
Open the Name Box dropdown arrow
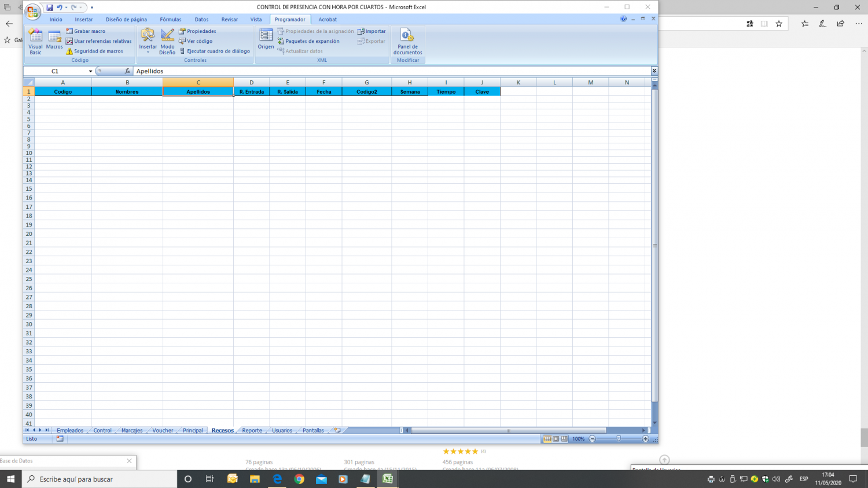point(90,71)
